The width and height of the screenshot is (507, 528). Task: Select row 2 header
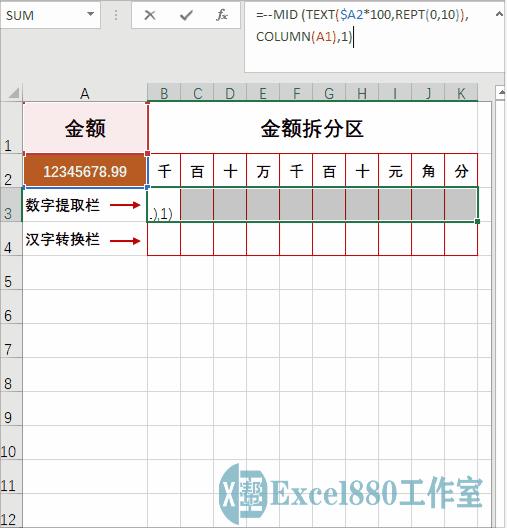[x=11, y=170]
